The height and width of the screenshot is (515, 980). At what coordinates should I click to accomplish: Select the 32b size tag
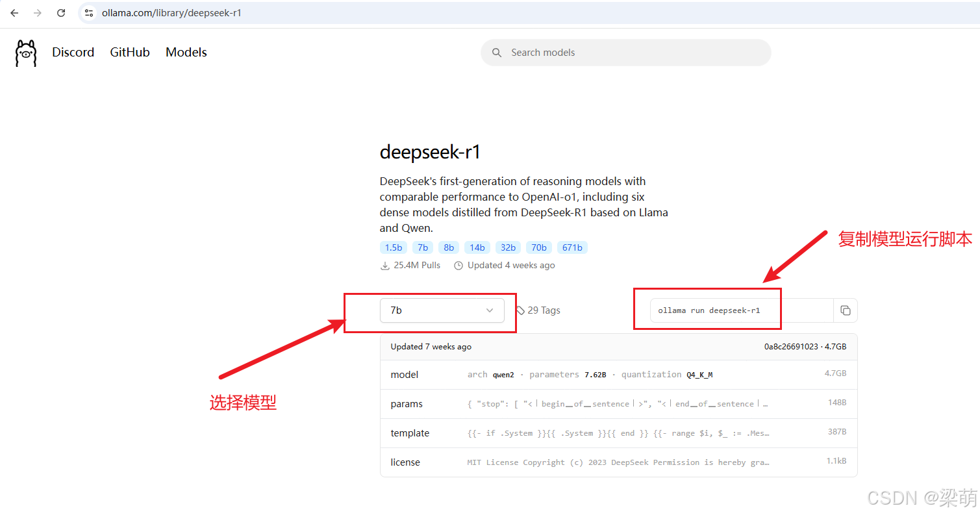[x=508, y=247]
